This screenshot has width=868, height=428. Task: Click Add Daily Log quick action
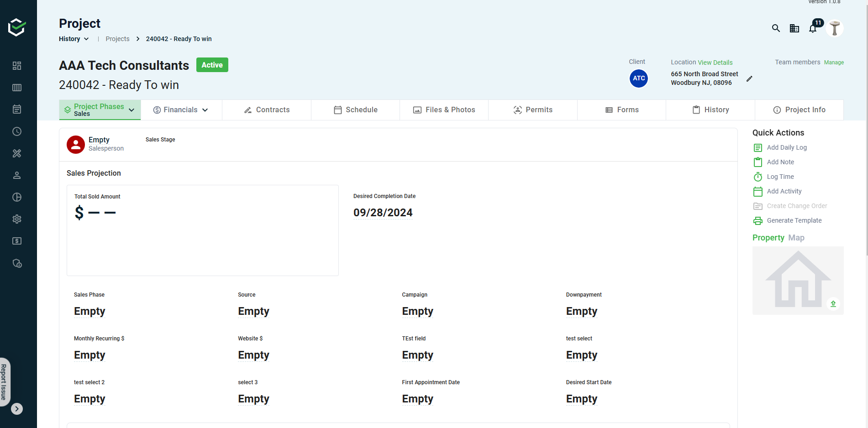780,147
